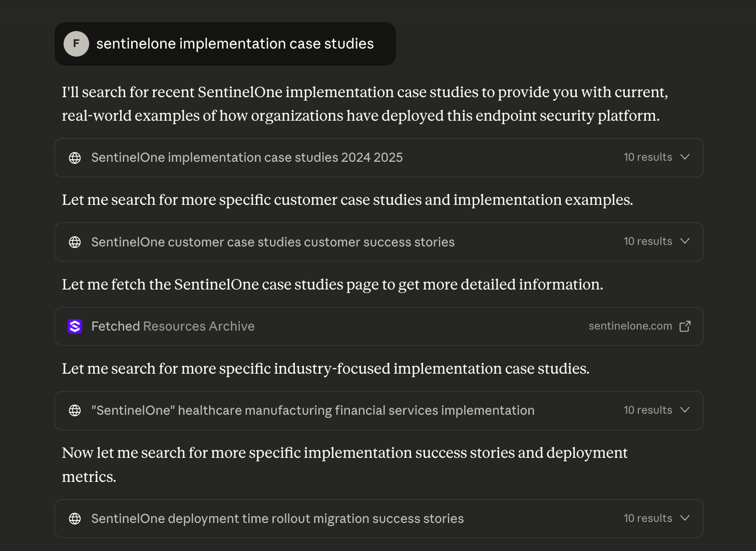The width and height of the screenshot is (756, 551).
Task: Click "SentinelOne customer case studies" search query text
Action: click(273, 242)
